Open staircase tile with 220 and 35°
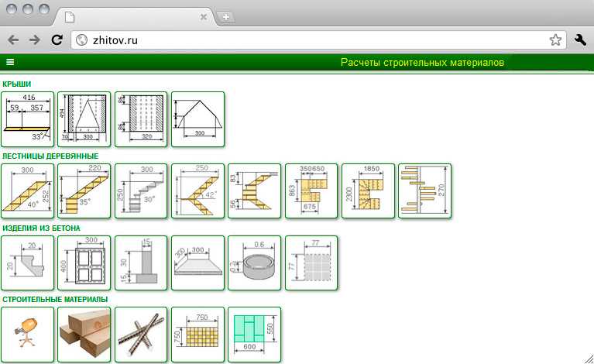The height and width of the screenshot is (364, 594). 84,191
